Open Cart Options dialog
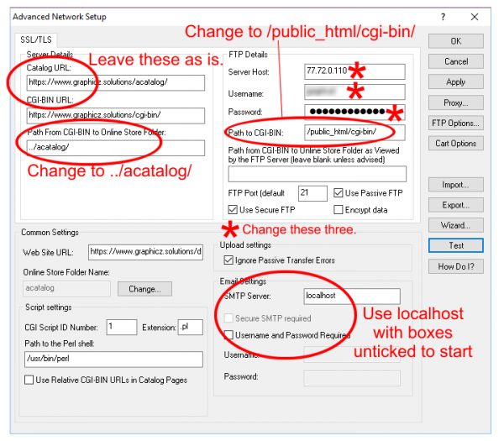Screen dimensions: 504x441 456,144
